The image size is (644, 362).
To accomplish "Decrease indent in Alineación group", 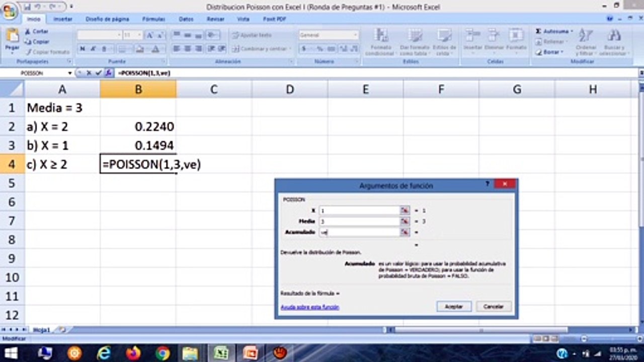I will [x=212, y=49].
